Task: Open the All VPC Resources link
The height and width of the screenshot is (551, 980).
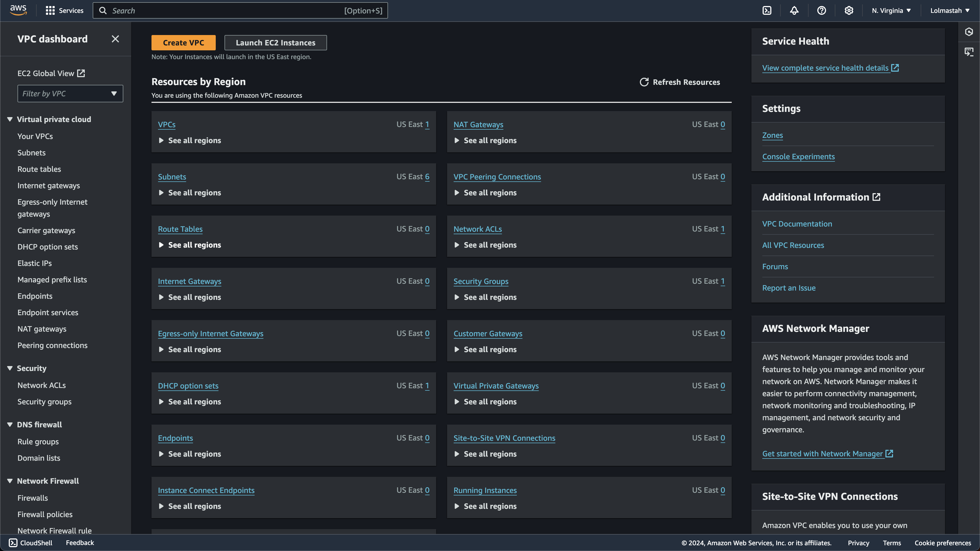Action: click(793, 245)
